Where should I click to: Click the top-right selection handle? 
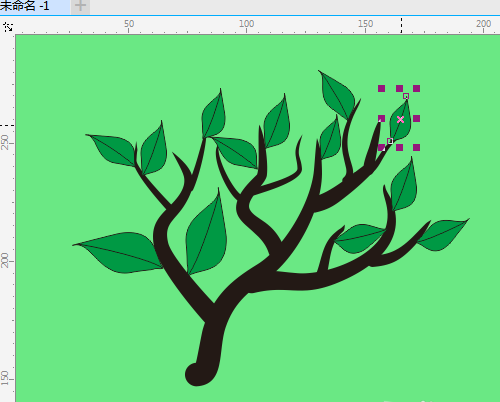(x=416, y=88)
